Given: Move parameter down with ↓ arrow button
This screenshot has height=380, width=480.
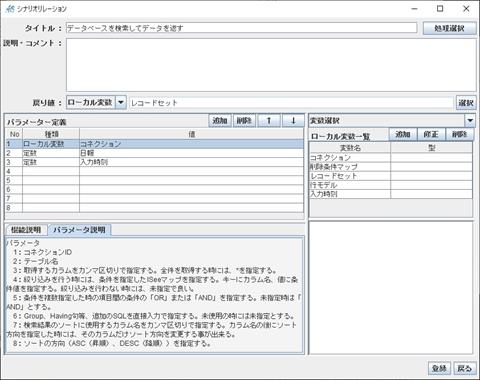Looking at the screenshot, I should point(293,120).
